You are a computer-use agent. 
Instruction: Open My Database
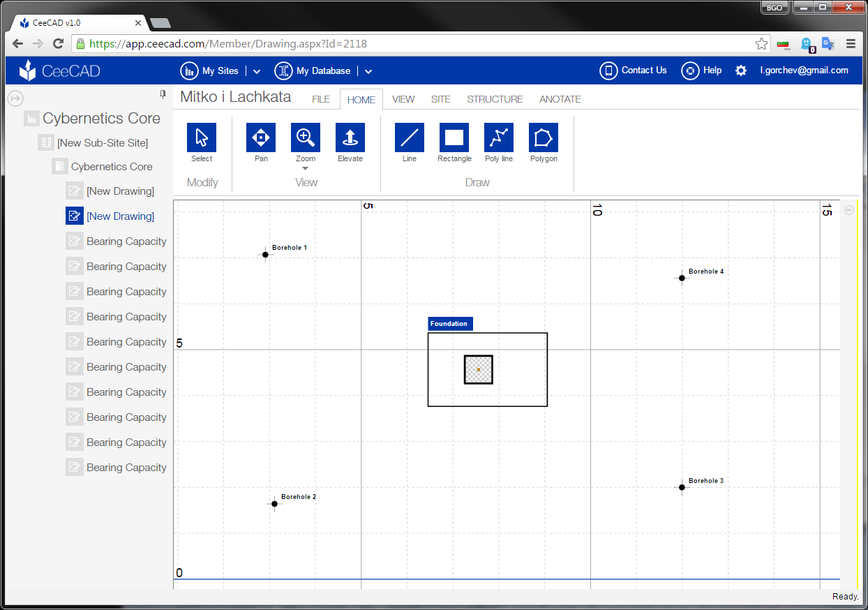pyautogui.click(x=313, y=70)
